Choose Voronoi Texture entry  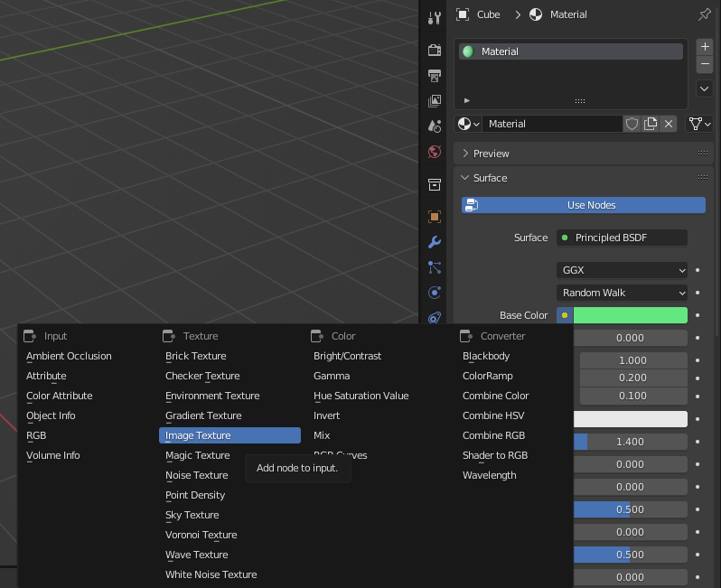pyautogui.click(x=201, y=535)
